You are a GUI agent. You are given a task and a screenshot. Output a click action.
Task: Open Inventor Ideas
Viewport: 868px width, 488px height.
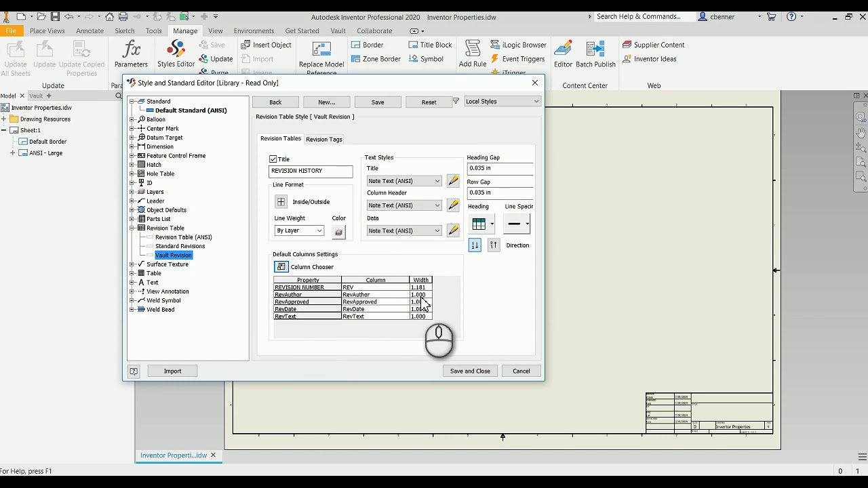[x=649, y=59]
